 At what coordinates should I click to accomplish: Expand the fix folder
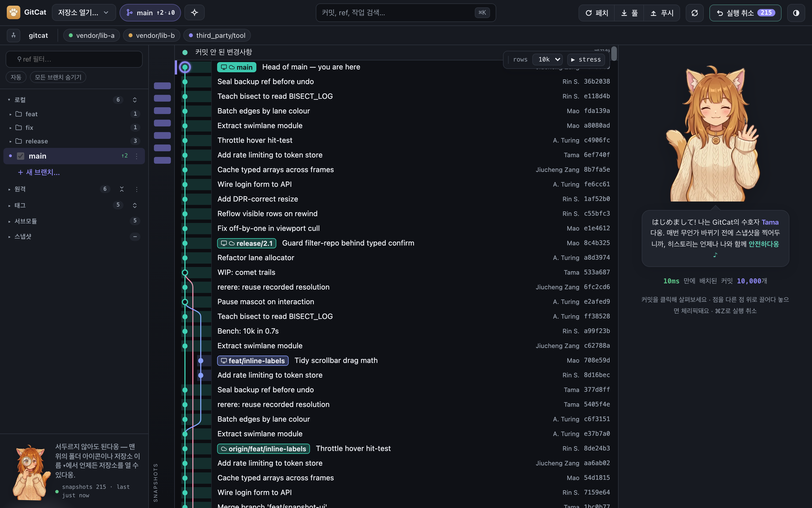click(10, 128)
